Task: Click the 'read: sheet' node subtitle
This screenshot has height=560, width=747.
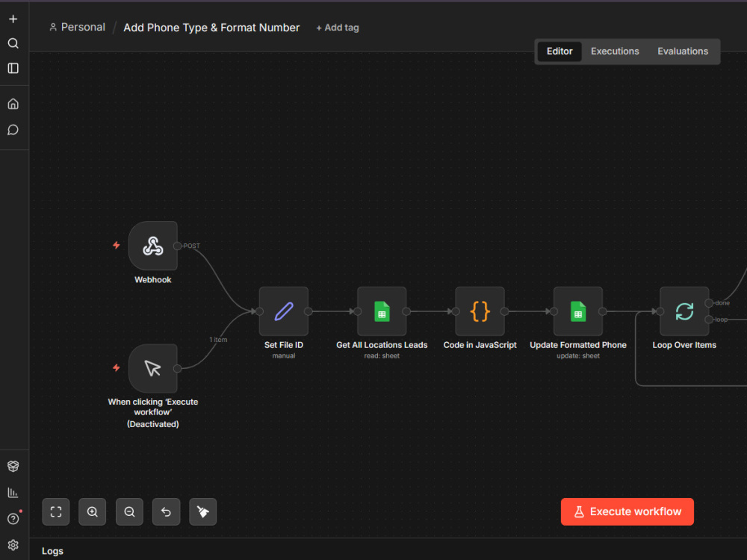Action: (382, 355)
